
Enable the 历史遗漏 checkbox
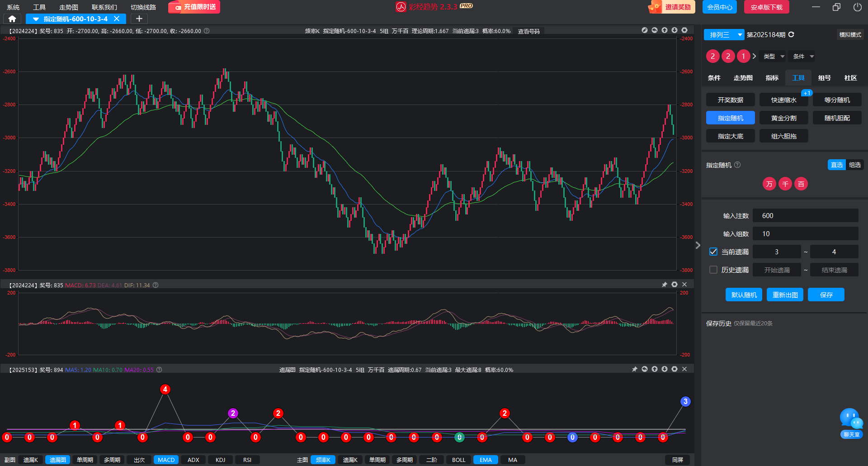point(713,270)
